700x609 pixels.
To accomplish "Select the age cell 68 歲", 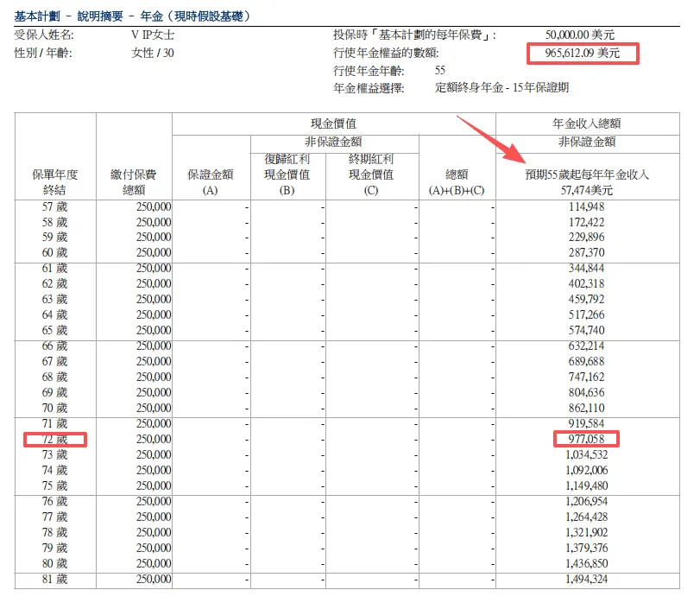I will 55,377.
